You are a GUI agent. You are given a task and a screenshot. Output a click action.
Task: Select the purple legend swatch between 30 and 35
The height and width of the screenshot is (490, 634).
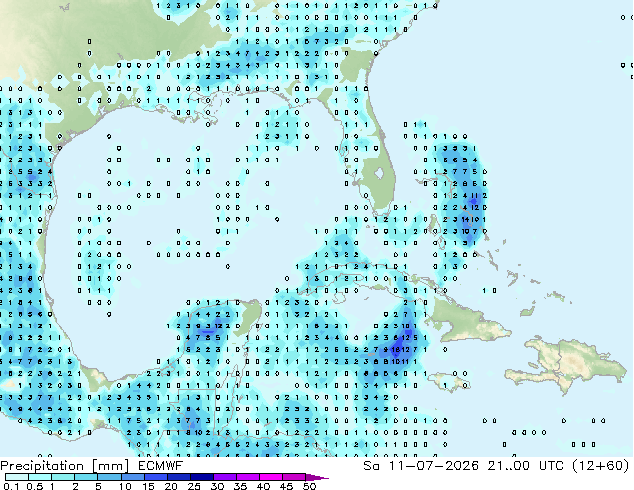pos(225,477)
